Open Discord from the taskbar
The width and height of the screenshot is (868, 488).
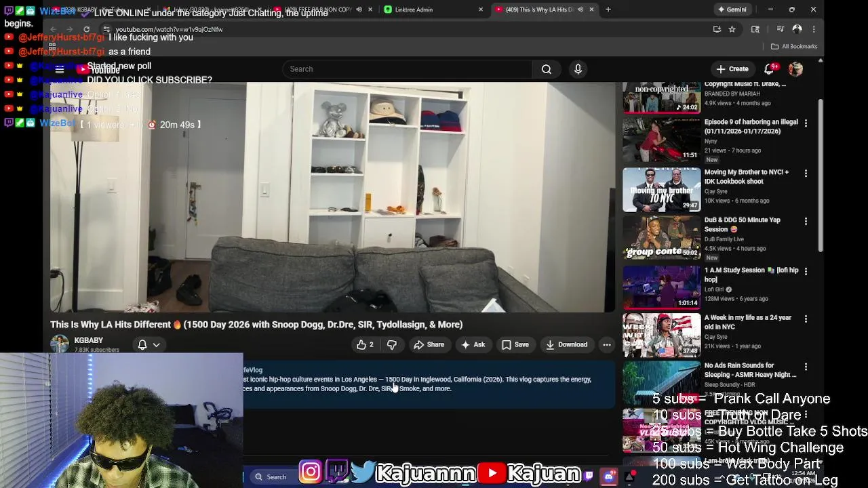coord(608,476)
